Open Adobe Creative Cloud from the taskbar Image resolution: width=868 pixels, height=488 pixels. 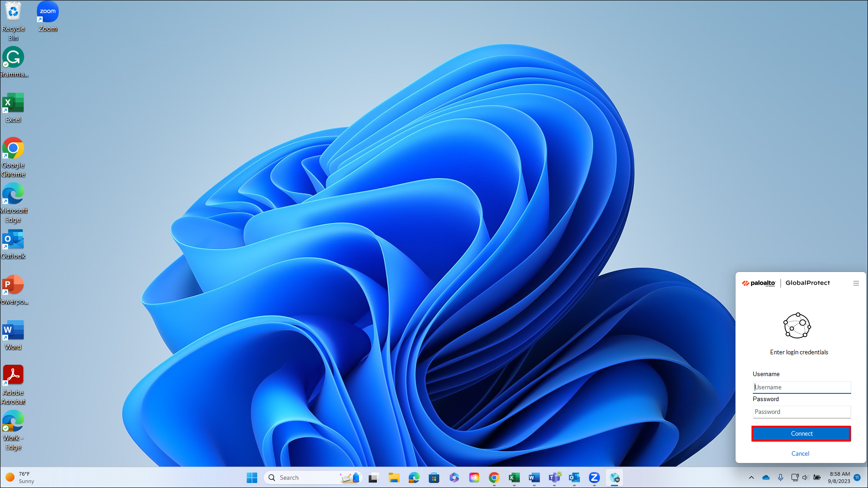click(474, 478)
